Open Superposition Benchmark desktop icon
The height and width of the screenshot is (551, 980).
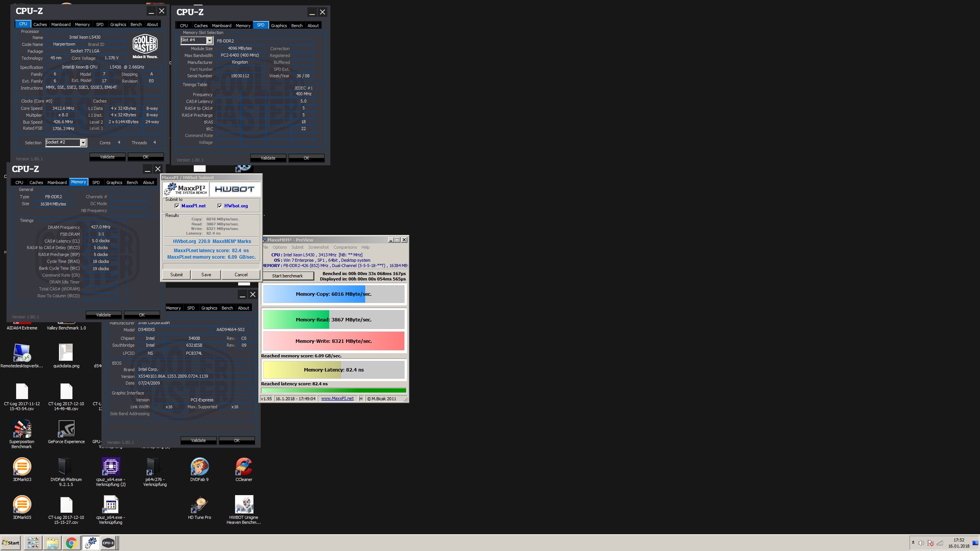[x=22, y=434]
